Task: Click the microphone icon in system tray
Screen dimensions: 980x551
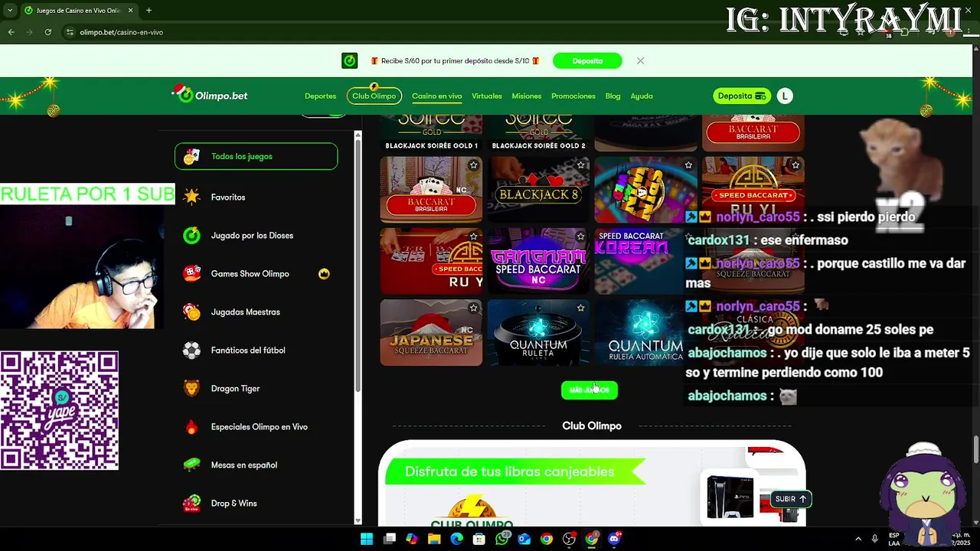Action: (x=874, y=539)
